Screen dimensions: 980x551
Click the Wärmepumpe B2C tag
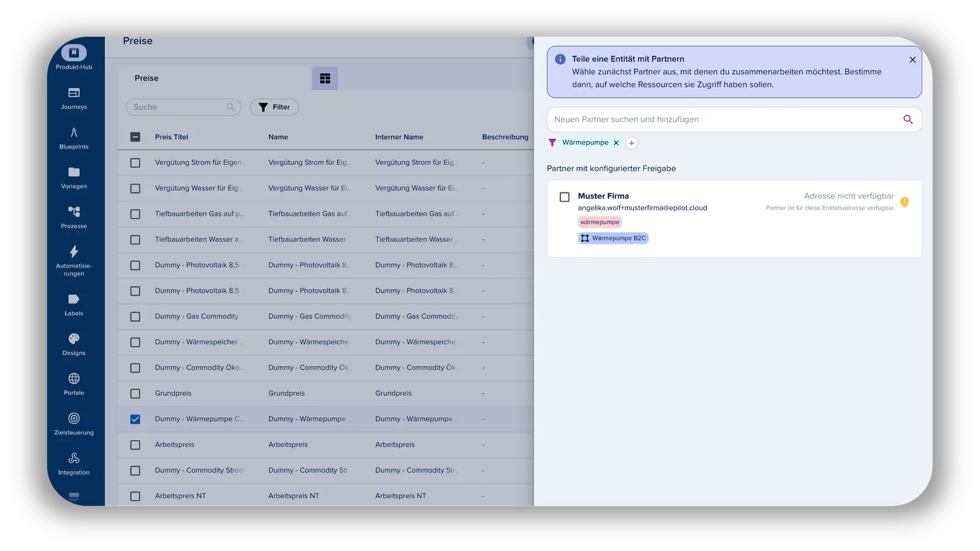(x=613, y=238)
